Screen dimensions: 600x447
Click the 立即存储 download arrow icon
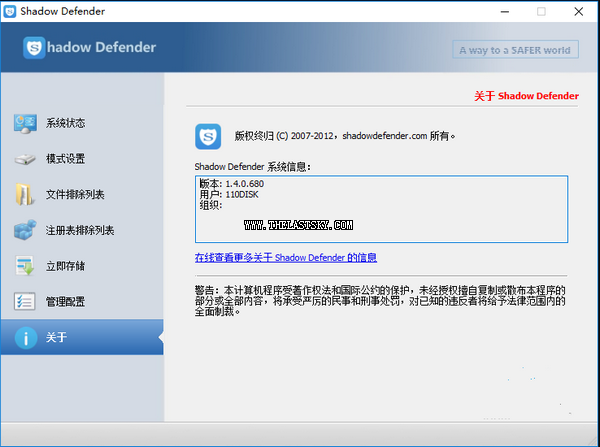(x=25, y=266)
